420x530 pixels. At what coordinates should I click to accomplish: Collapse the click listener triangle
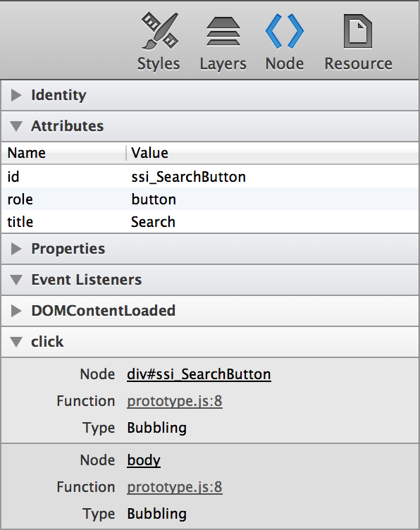tap(16, 342)
